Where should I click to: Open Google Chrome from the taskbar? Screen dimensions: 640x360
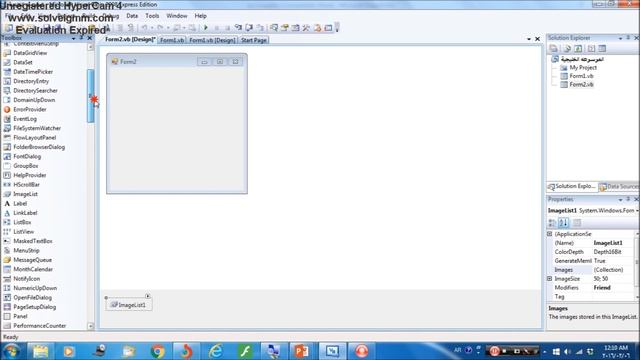point(158,351)
